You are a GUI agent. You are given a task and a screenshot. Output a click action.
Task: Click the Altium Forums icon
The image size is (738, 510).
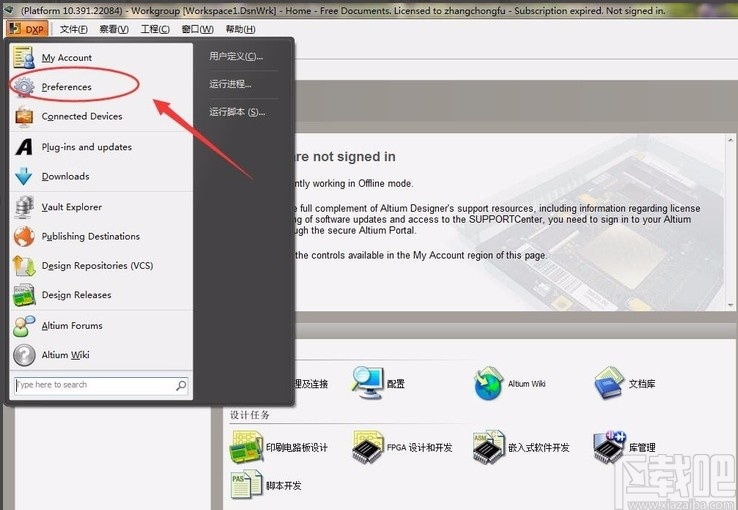[x=24, y=326]
